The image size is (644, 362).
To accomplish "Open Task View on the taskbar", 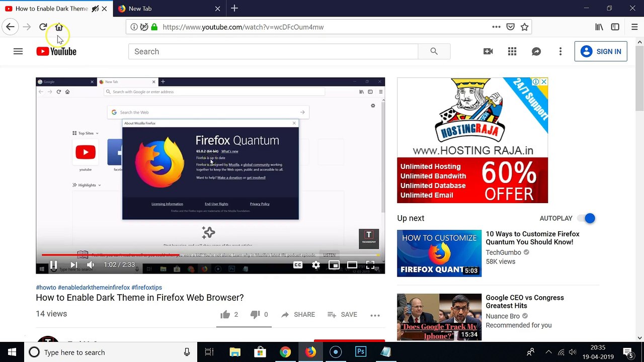I will (209, 352).
